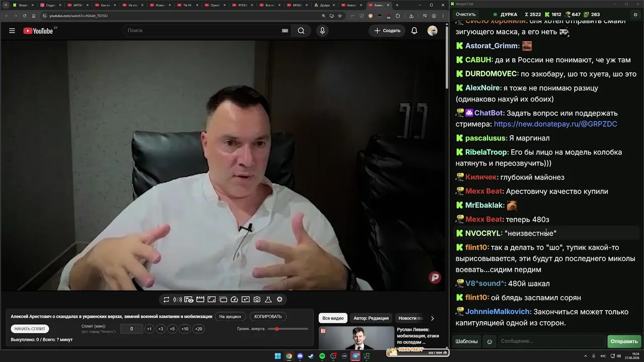Click Очистить to clear the chat
The width and height of the screenshot is (644, 362).
pos(466,15)
